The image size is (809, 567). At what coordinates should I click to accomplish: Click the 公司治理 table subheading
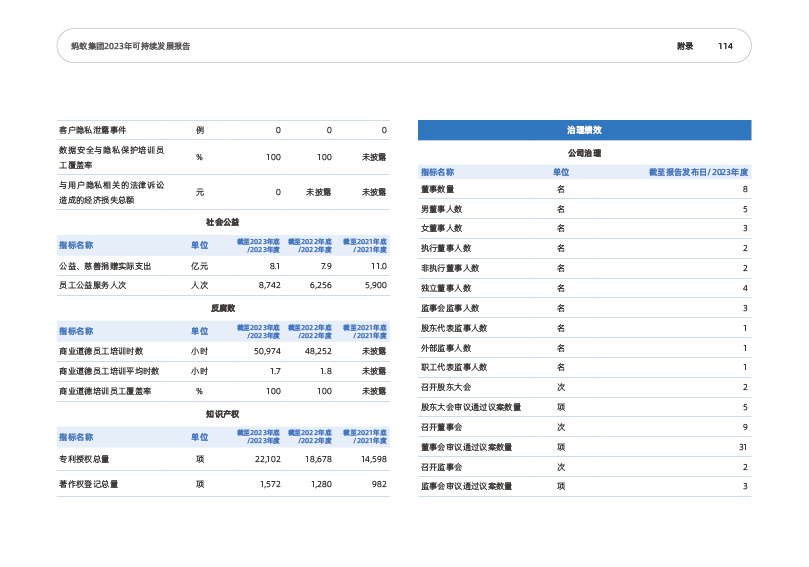[x=584, y=154]
